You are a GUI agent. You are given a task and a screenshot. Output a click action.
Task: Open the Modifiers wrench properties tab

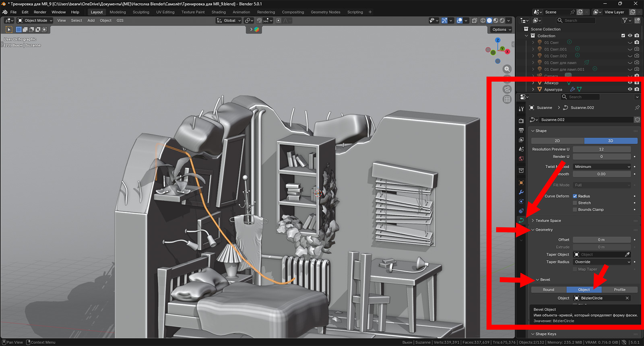pyautogui.click(x=521, y=192)
